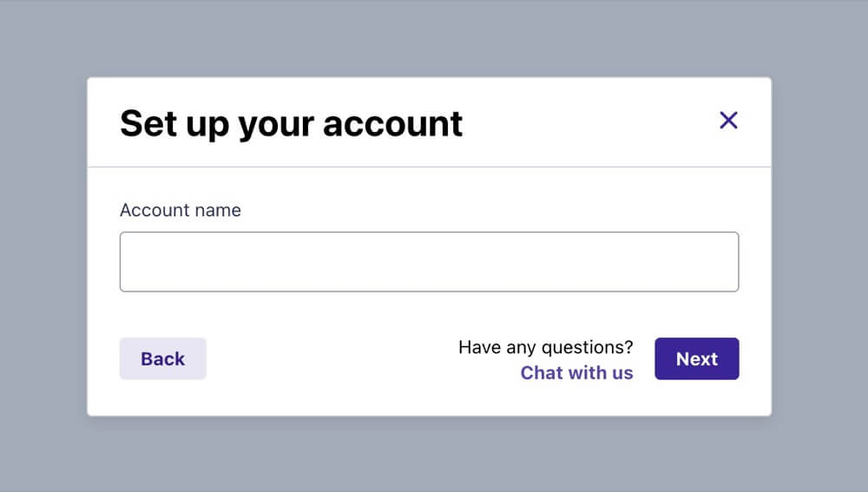Click the Account name text field
The height and width of the screenshot is (492, 868).
pos(429,262)
